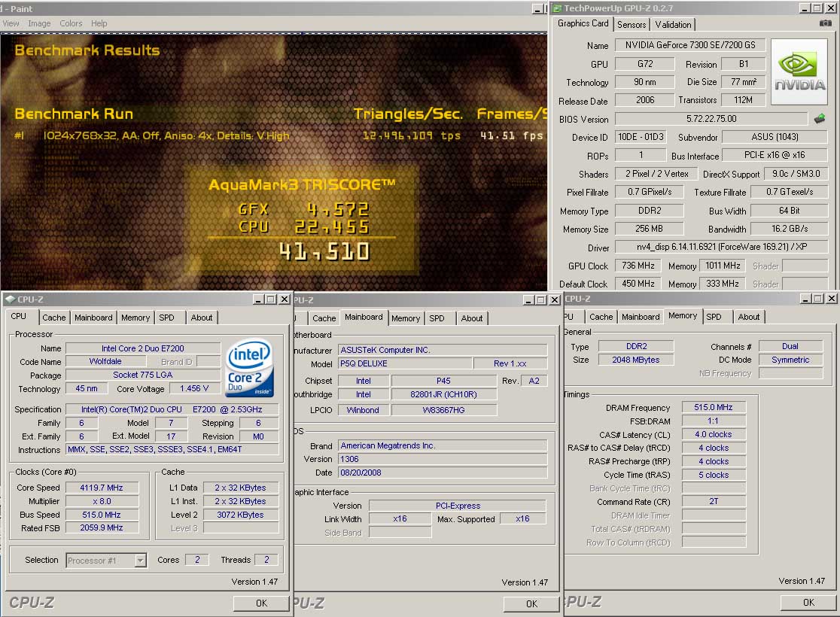Click the DRAM Frequency value 515.0 MHz
Viewport: 840px width, 617px height.
tap(713, 408)
